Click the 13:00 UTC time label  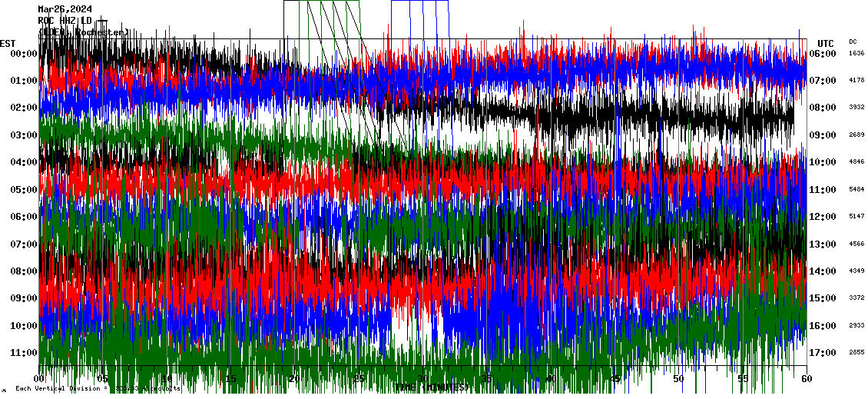point(822,244)
